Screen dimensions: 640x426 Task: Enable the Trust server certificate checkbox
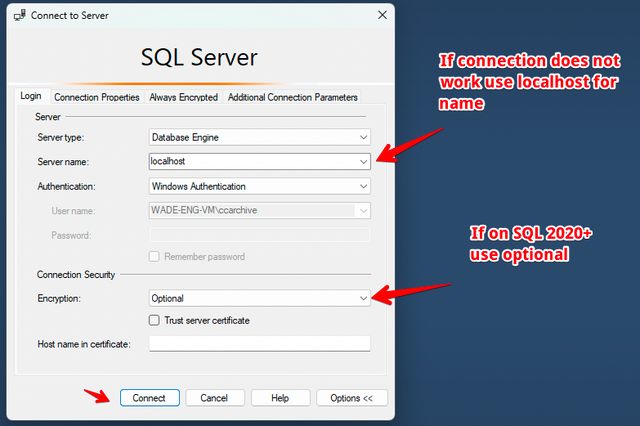154,320
